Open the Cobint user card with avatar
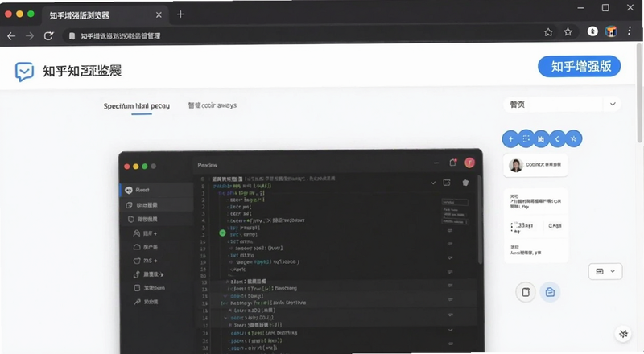644x354 pixels. coord(535,165)
